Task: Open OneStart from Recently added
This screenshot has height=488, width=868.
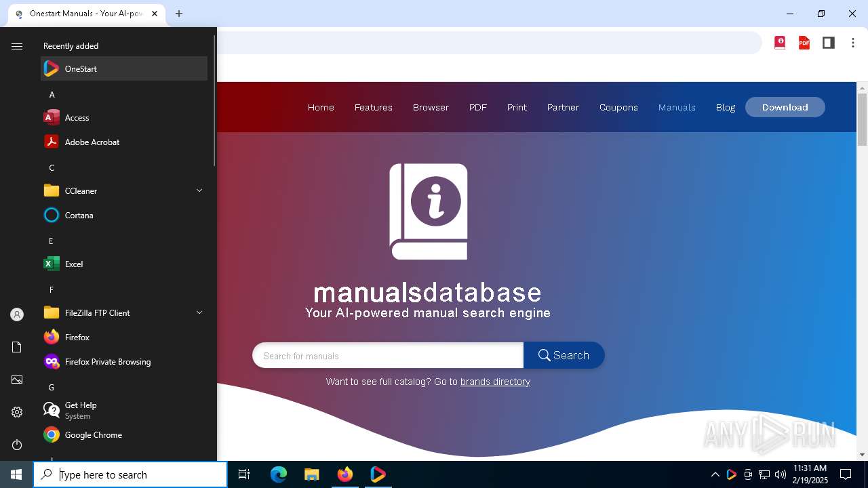Action: [124, 68]
